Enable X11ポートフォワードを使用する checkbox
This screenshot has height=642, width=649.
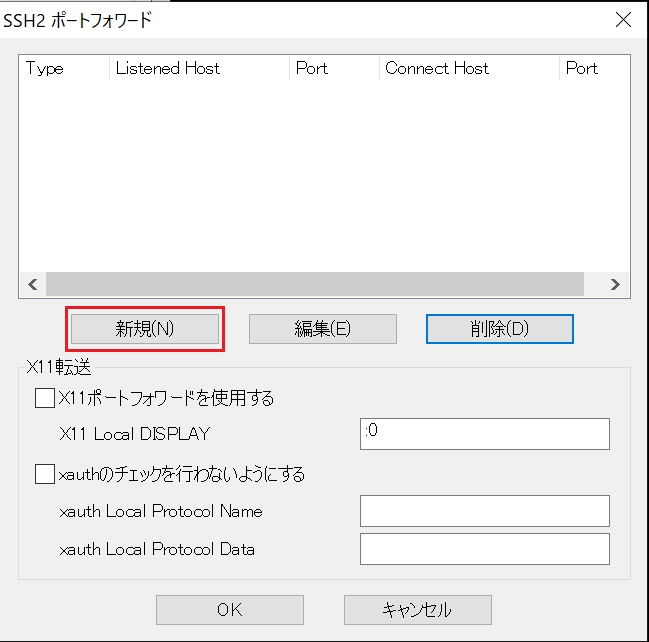[45, 398]
